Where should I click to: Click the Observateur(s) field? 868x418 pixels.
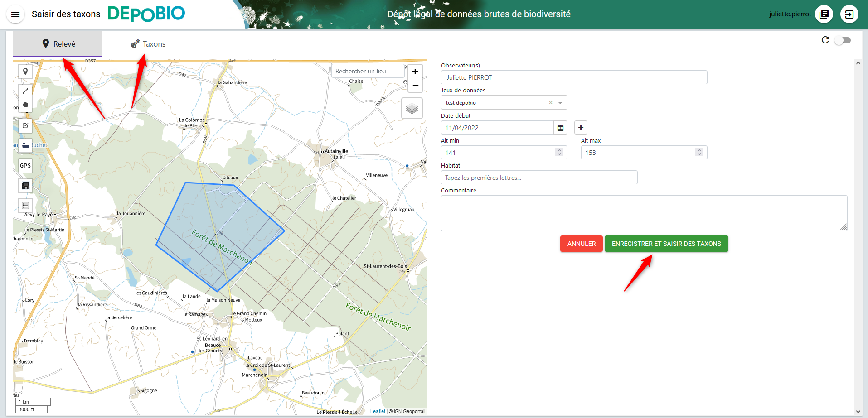pos(574,77)
